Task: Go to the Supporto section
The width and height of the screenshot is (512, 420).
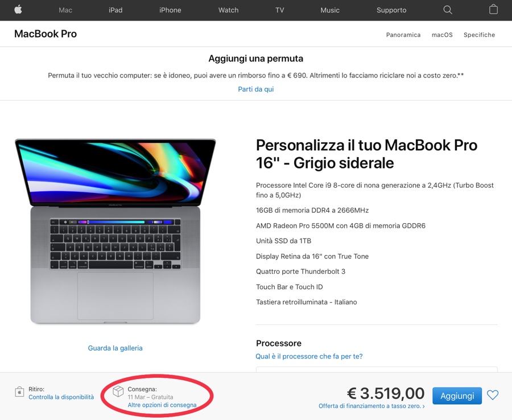Action: pos(391,10)
